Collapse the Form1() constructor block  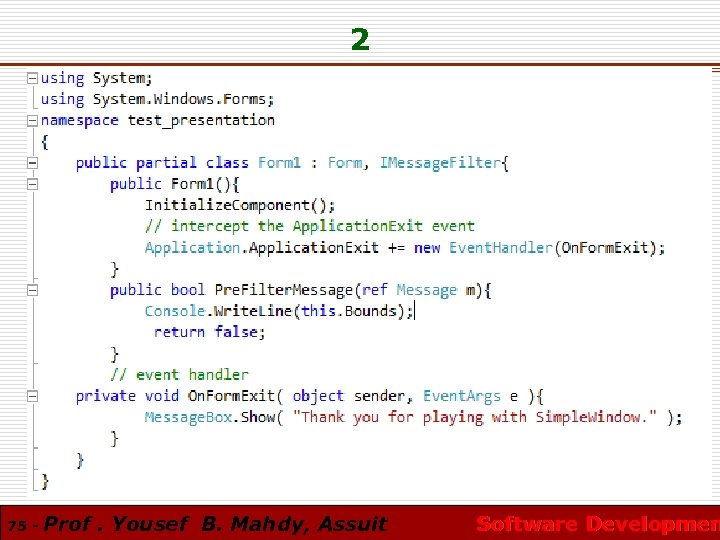tap(32, 184)
